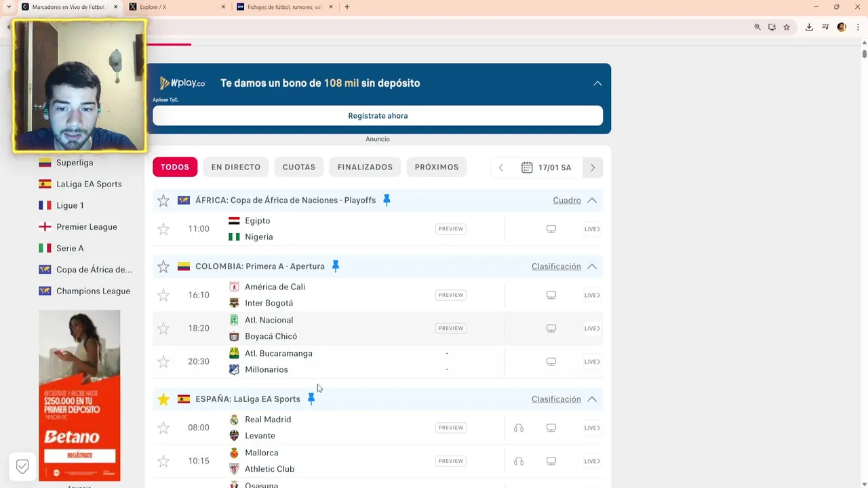Unpin the Copa de África de Naciones league
This screenshot has height=488, width=868.
(387, 200)
